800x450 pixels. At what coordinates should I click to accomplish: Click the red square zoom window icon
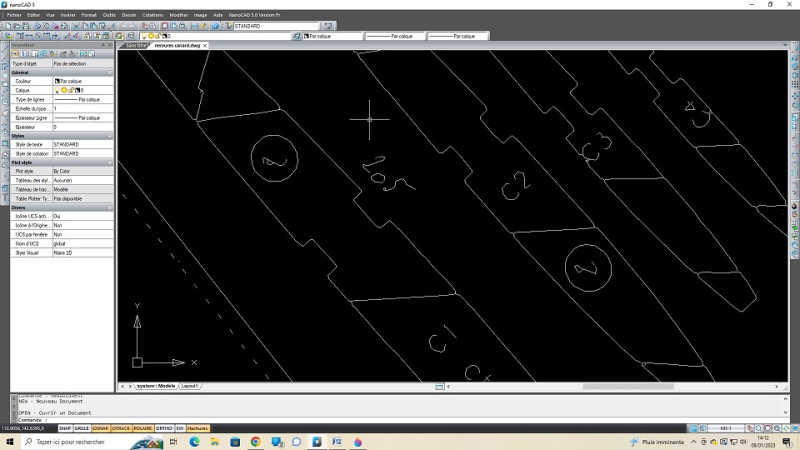[165, 26]
